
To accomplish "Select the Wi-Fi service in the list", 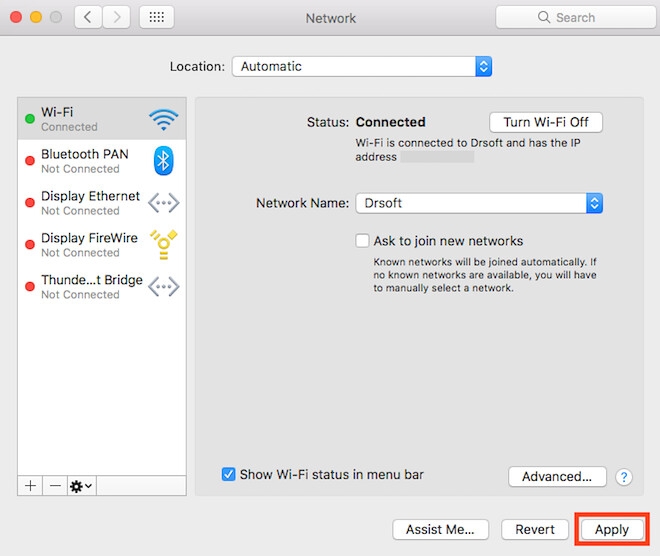I will [x=102, y=119].
